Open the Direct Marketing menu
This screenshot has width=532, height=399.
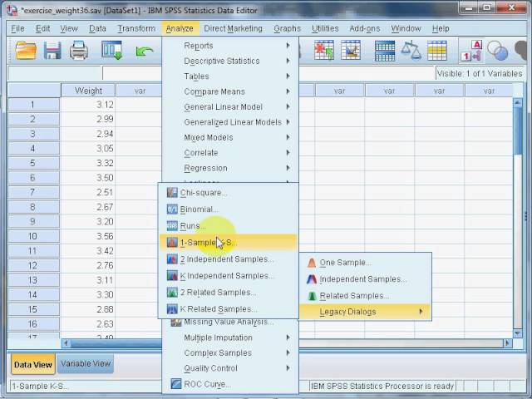click(233, 28)
